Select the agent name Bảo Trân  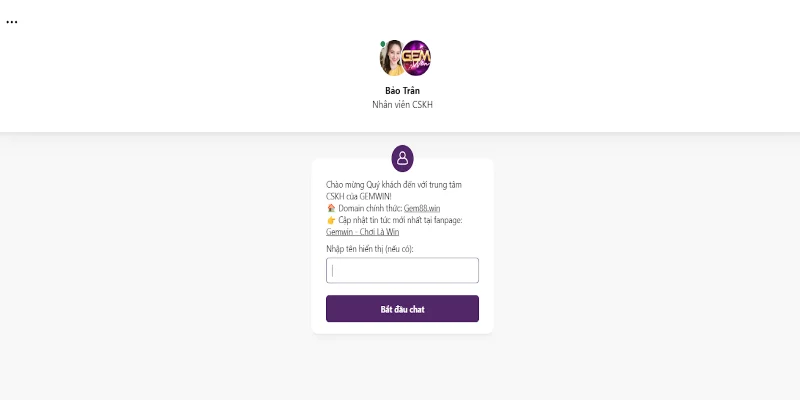[403, 91]
